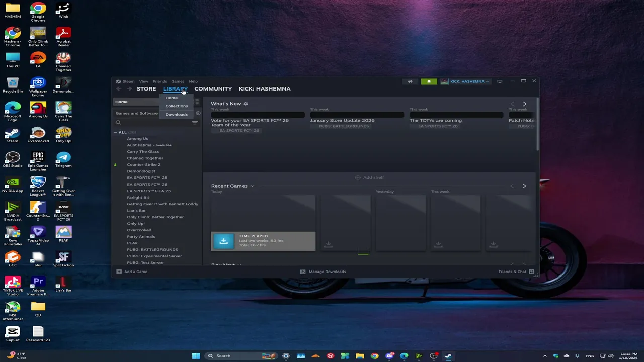644x362 pixels.
Task: Click Add shelf button
Action: tap(369, 177)
